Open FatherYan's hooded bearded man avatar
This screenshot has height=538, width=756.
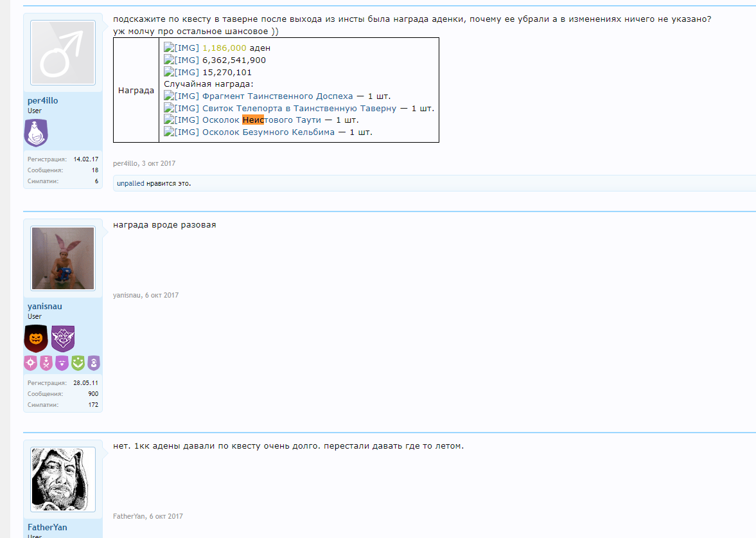[63, 480]
